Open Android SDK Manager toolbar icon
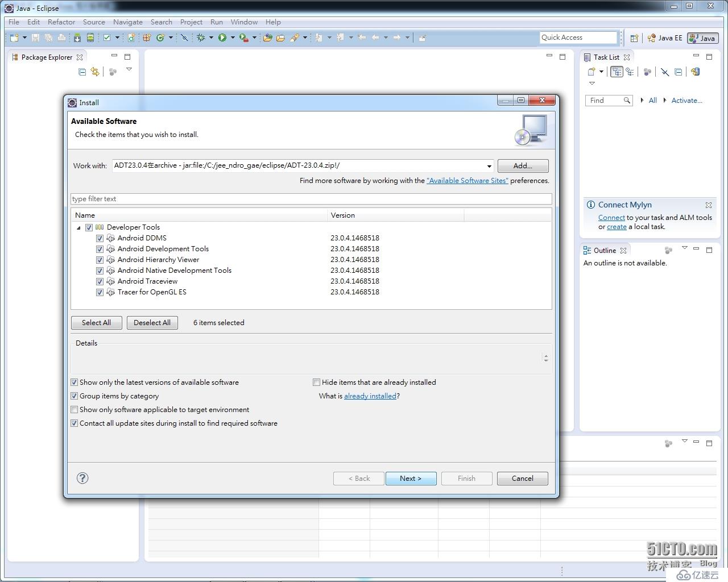 point(77,38)
